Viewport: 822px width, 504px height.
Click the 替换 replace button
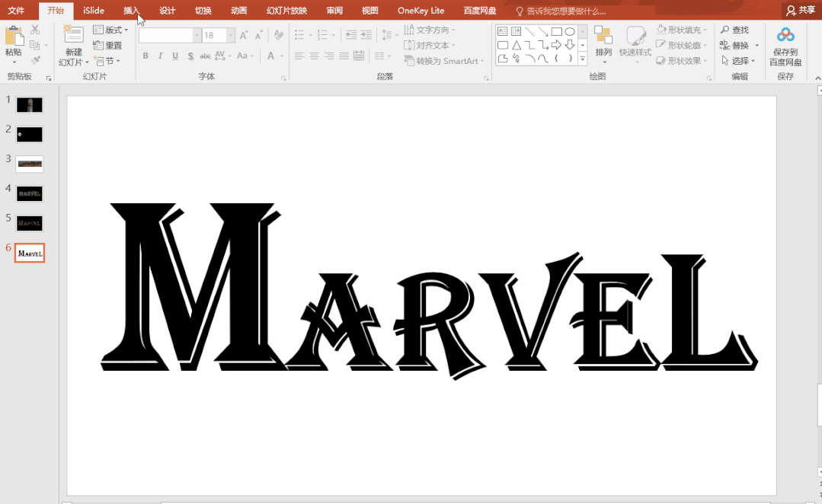tap(739, 46)
